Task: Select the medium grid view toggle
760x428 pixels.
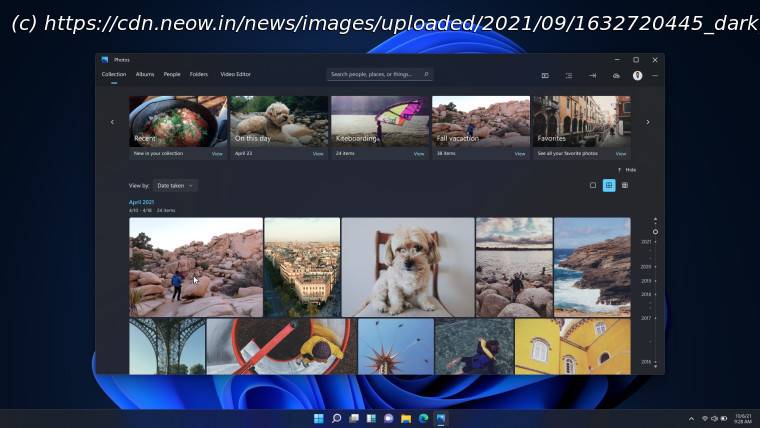Action: [609, 185]
